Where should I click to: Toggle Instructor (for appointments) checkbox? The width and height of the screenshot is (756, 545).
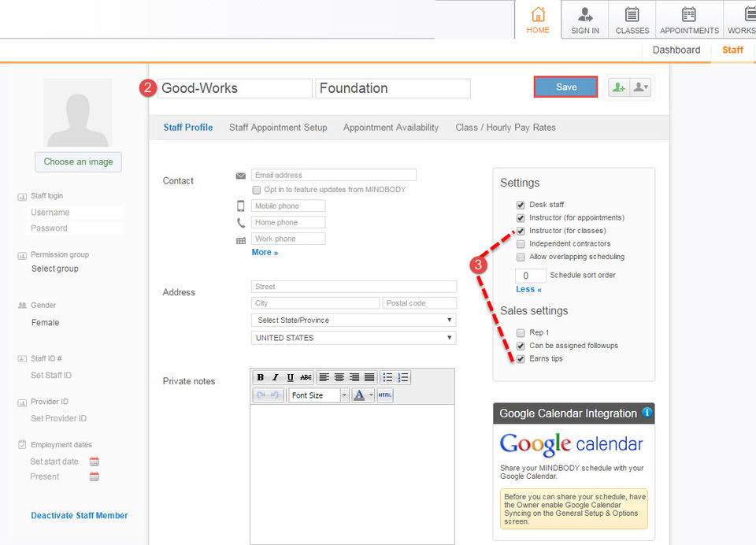(521, 218)
